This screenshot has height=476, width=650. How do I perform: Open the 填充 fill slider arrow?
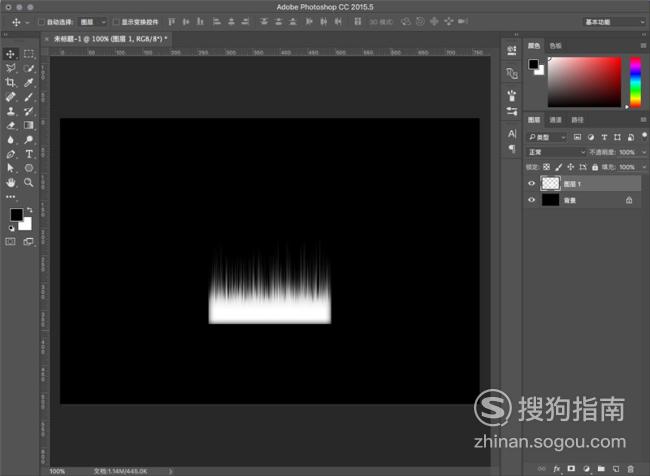coord(644,167)
